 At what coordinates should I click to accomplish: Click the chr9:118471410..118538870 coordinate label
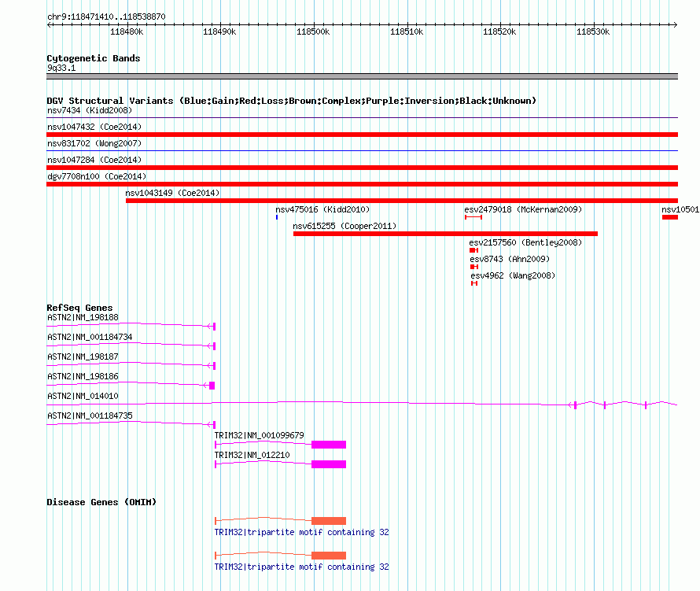[106, 17]
